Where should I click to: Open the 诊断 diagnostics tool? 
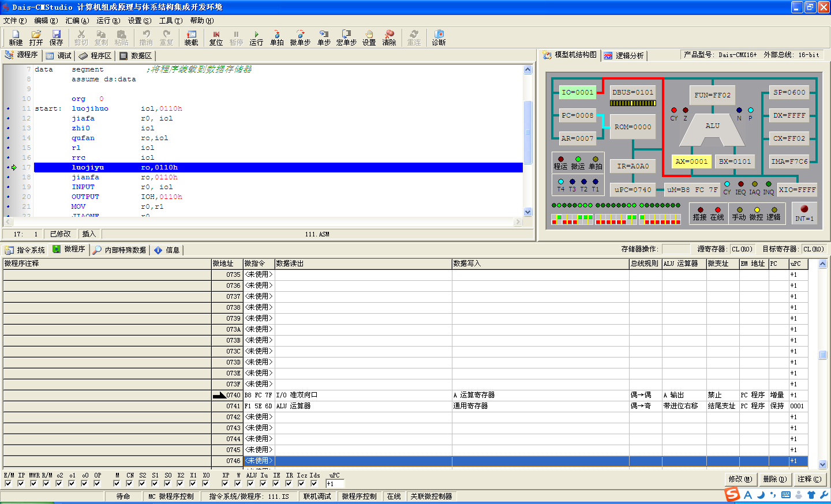pyautogui.click(x=439, y=38)
